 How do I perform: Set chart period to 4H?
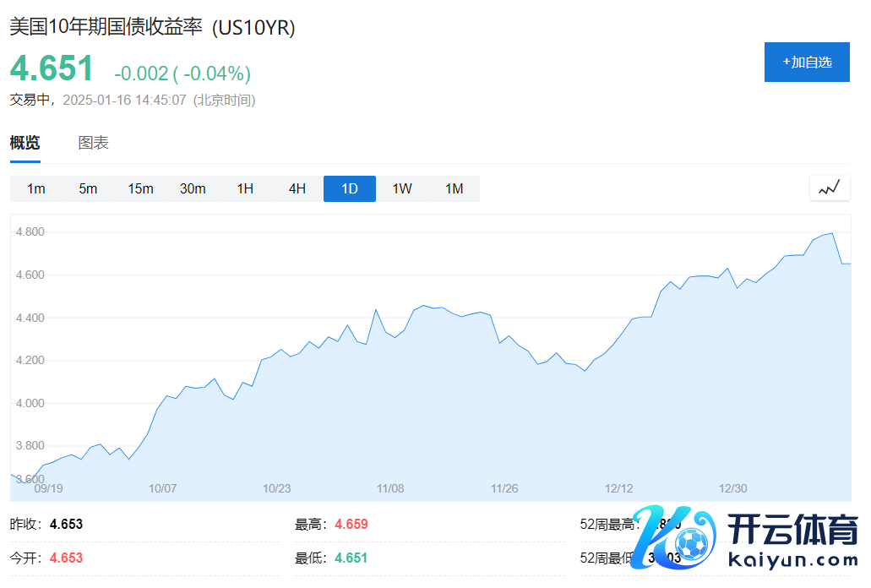click(297, 188)
